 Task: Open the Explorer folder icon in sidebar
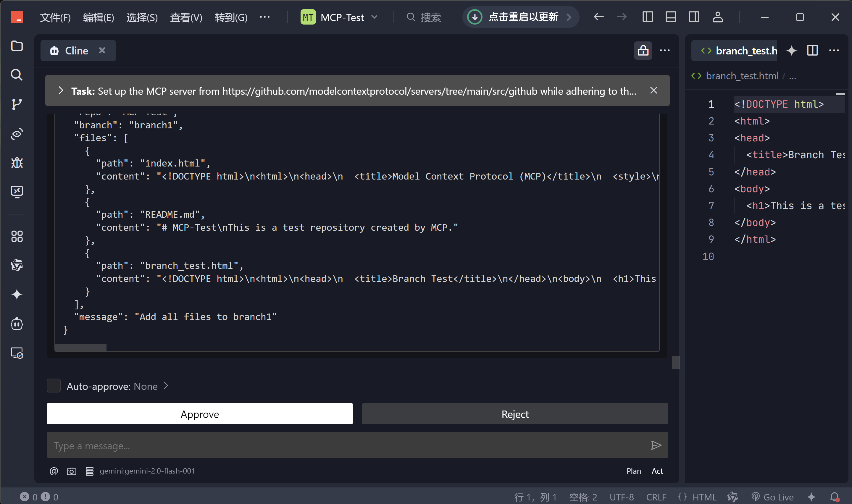coord(17,46)
